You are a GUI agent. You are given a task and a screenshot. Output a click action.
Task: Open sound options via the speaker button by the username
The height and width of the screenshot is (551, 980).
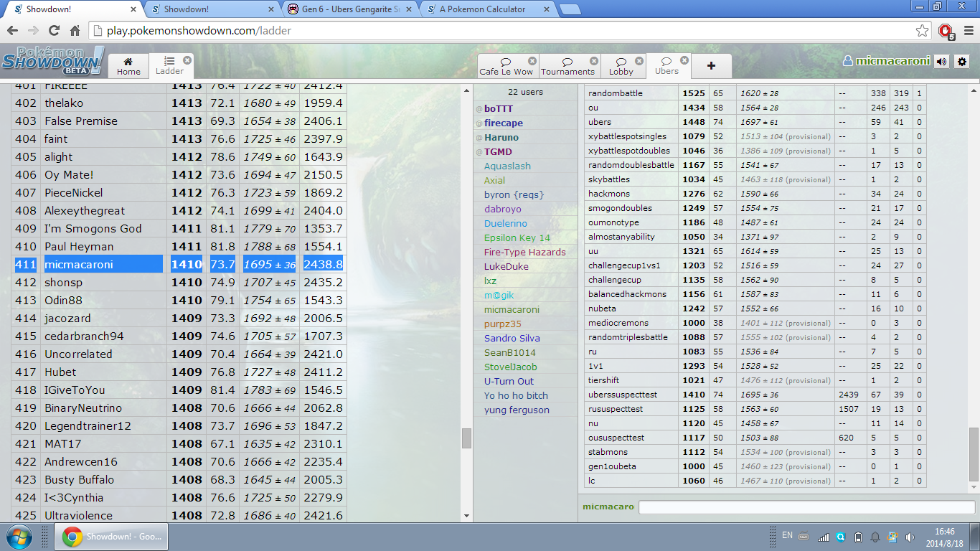pos(942,62)
